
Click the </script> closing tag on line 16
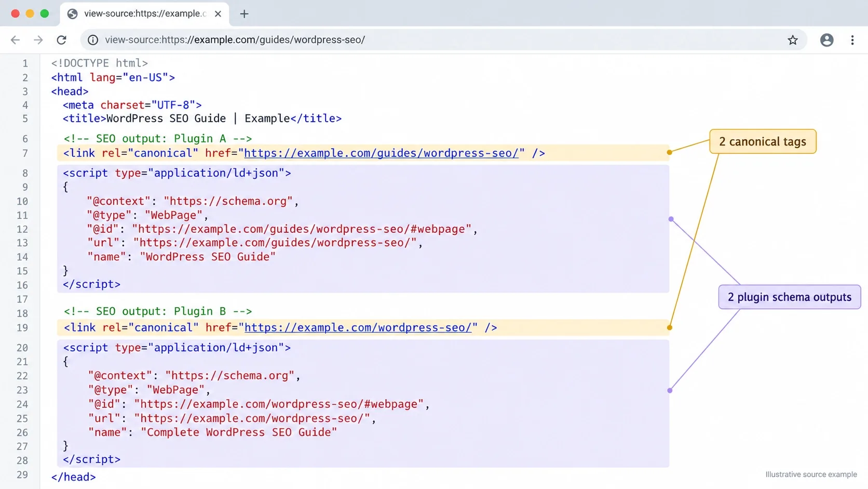point(91,284)
